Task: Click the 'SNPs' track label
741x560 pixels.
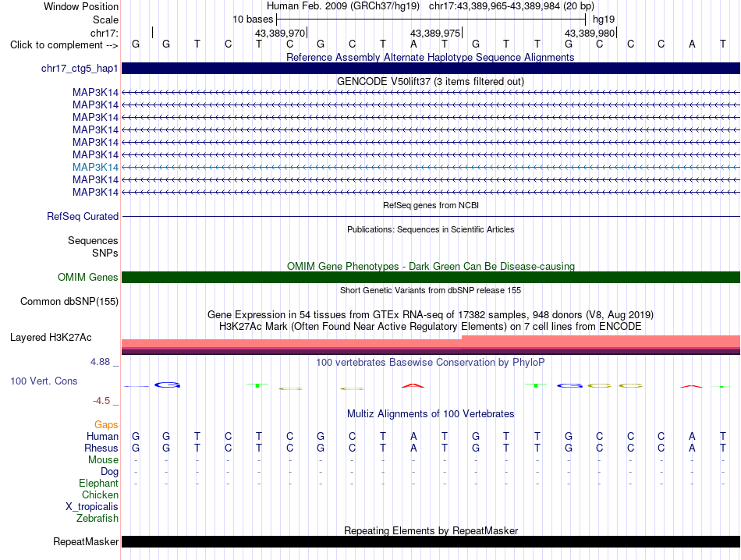Action: [105, 253]
